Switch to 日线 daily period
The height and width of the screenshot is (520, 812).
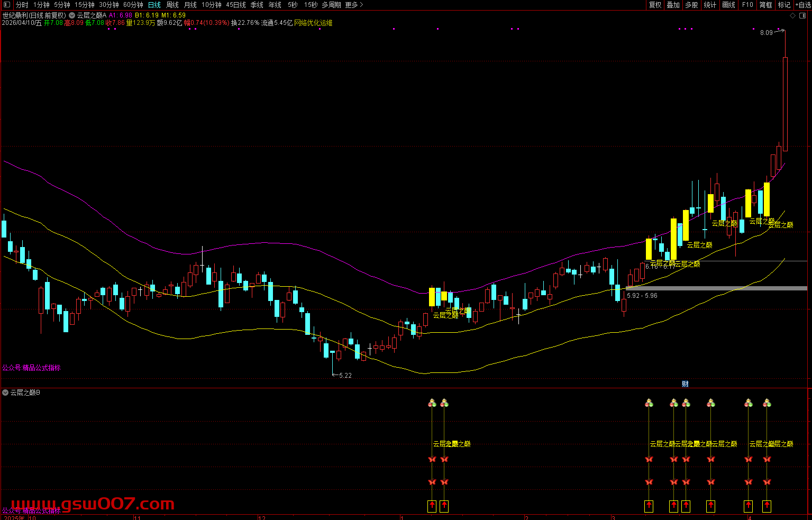click(x=154, y=5)
